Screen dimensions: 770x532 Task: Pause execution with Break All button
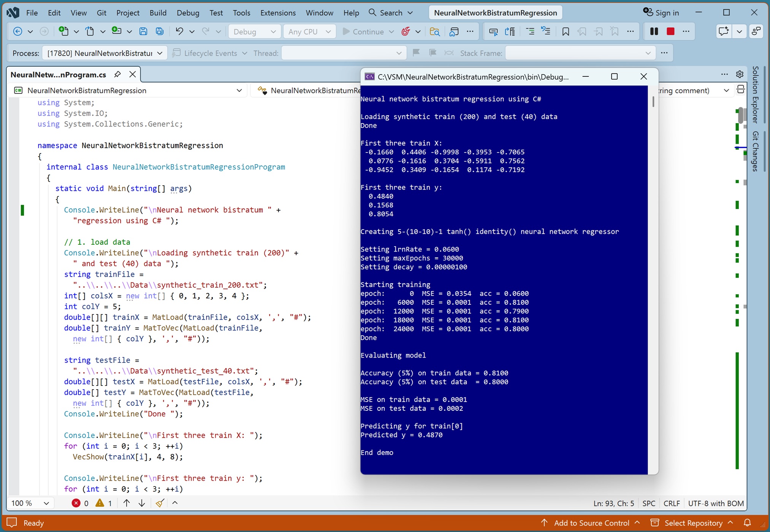click(x=654, y=32)
